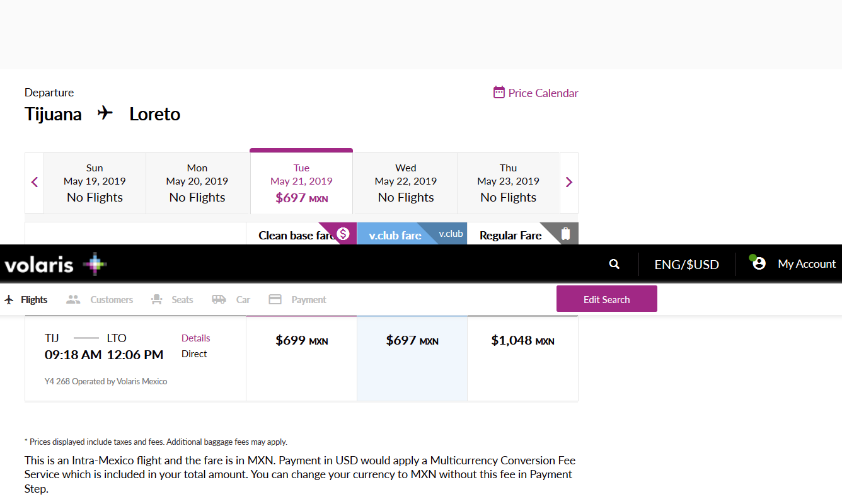Open search with the magnifier icon
The image size is (842, 504).
(x=614, y=264)
